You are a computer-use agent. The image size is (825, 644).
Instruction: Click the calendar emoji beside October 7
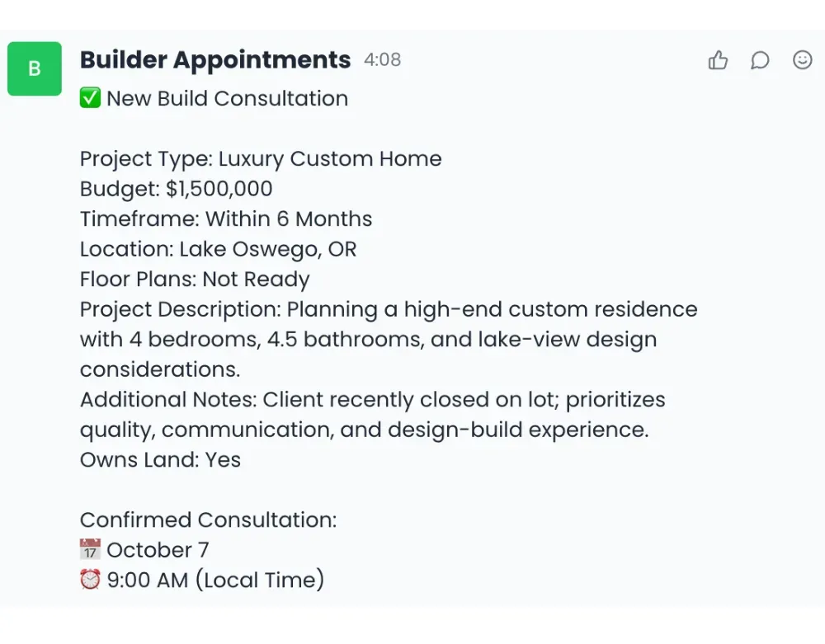tap(90, 550)
